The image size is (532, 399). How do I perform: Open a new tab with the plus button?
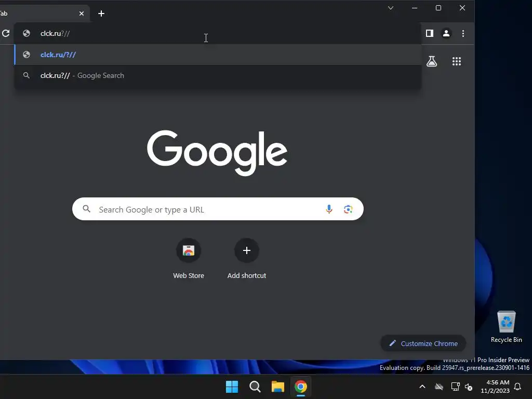tap(101, 14)
